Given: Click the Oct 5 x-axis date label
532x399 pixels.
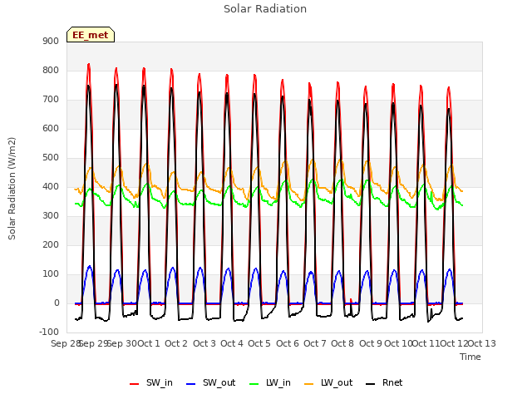Looking at the screenshot, I should pos(259,343).
